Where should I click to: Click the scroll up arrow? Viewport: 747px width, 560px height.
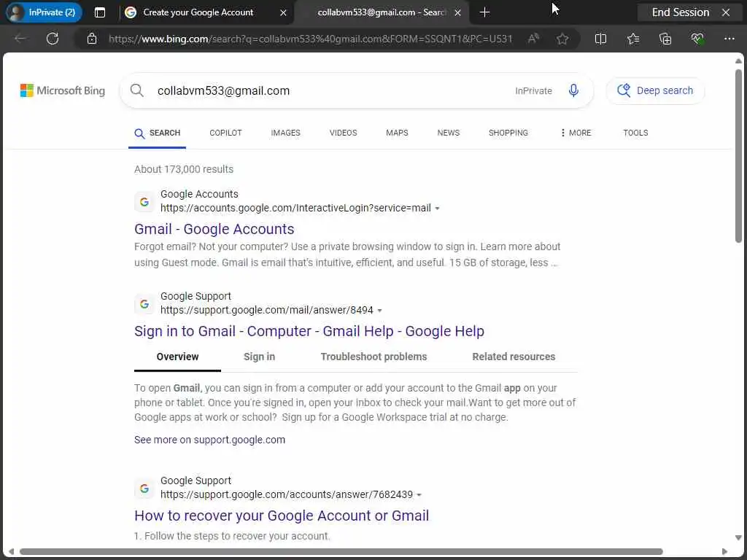point(738,61)
